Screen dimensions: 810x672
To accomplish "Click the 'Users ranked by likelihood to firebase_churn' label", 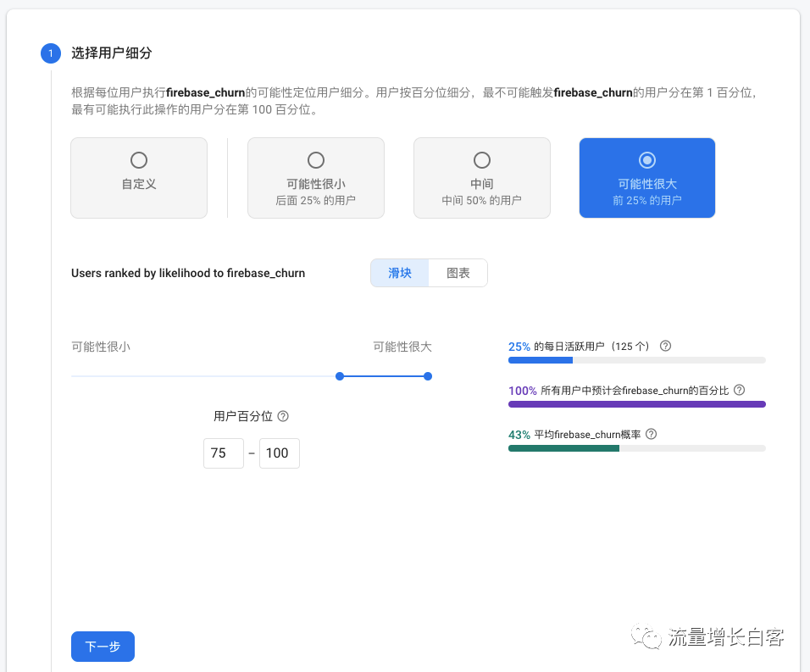I will pyautogui.click(x=188, y=273).
